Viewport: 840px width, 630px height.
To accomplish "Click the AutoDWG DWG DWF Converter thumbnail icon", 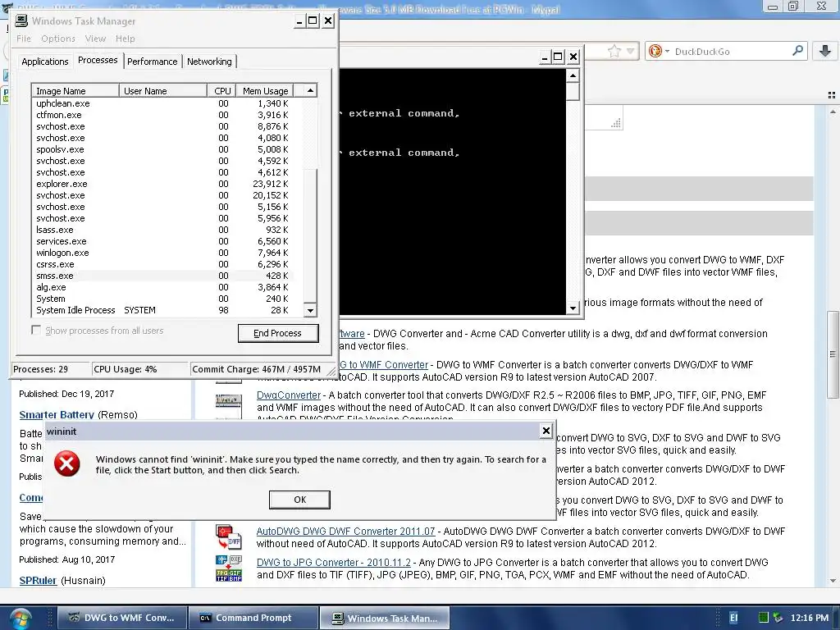I will pyautogui.click(x=228, y=537).
